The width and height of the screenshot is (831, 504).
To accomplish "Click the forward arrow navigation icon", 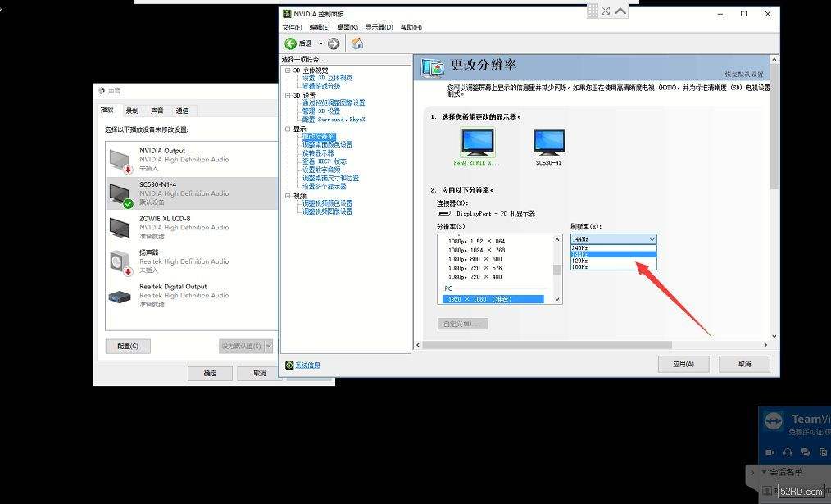I will [333, 43].
